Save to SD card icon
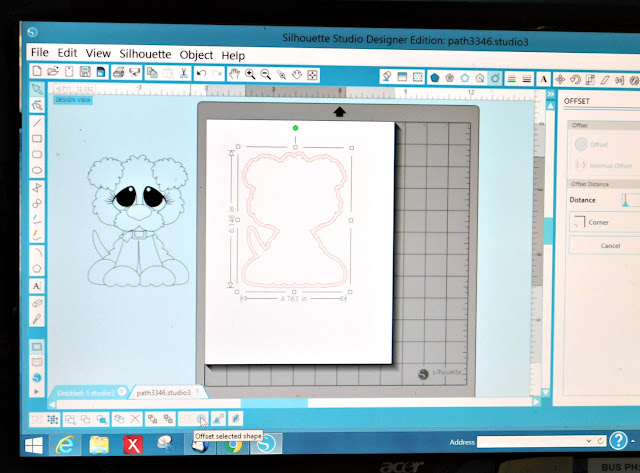This screenshot has height=473, width=640. pyautogui.click(x=100, y=72)
